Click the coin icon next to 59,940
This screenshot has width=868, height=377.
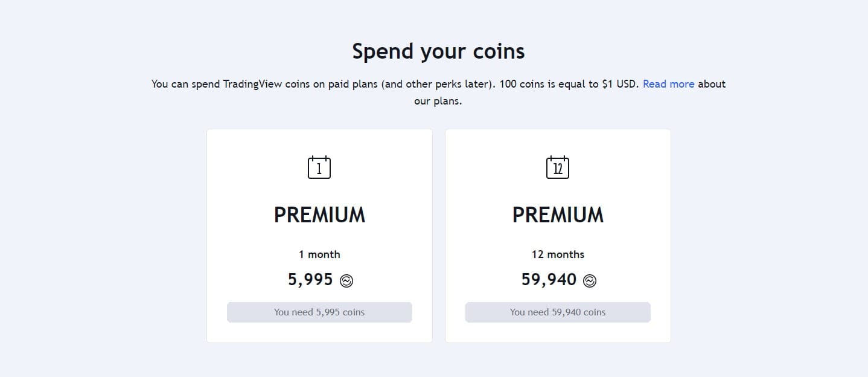point(590,280)
